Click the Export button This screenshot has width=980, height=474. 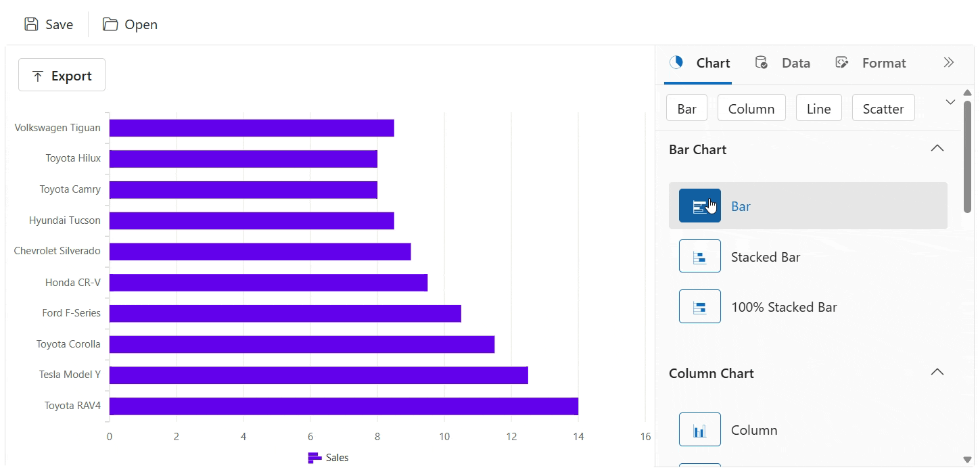(62, 75)
